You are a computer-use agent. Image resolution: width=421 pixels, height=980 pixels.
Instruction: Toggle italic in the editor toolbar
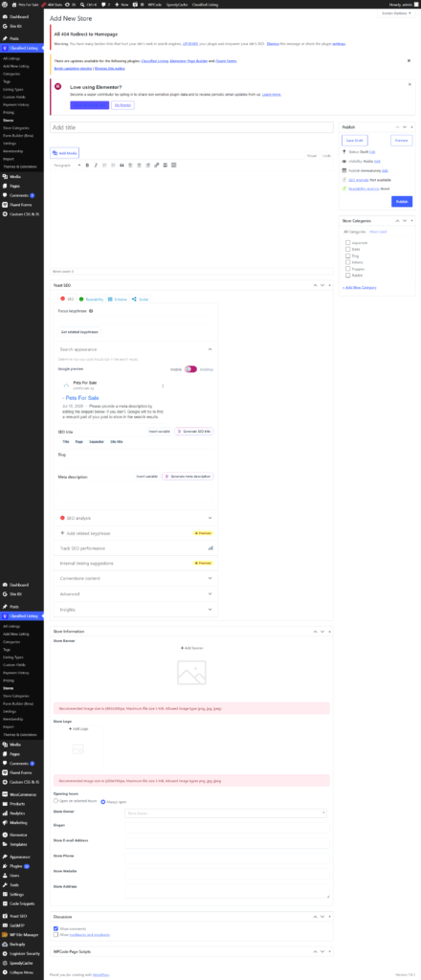tap(96, 165)
